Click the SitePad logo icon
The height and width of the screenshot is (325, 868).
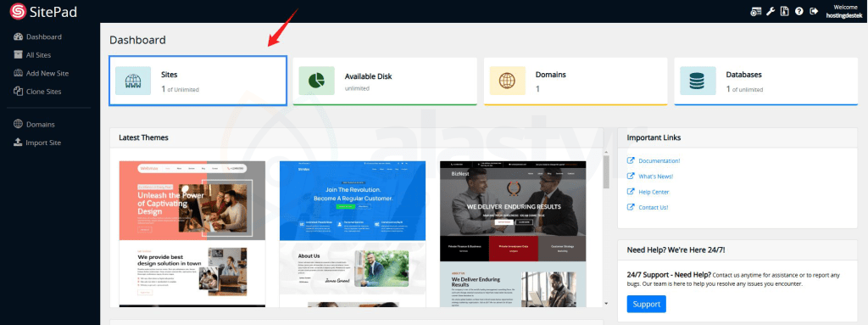tap(18, 11)
